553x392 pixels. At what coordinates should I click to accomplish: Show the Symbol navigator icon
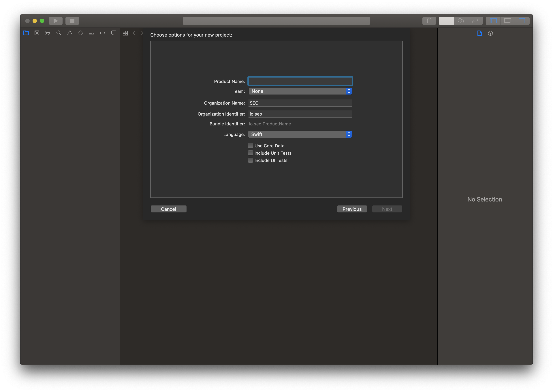click(48, 33)
